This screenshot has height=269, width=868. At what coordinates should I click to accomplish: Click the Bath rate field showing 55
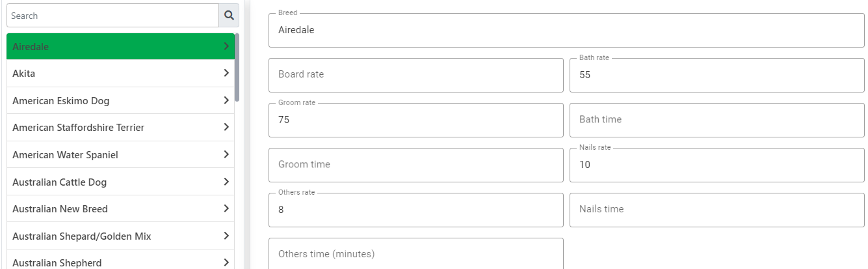717,75
